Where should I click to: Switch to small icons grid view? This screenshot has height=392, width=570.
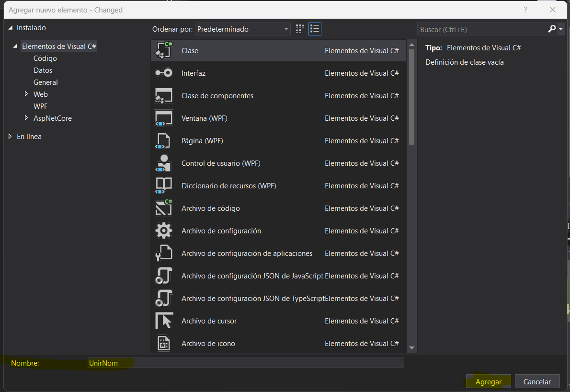pos(300,29)
